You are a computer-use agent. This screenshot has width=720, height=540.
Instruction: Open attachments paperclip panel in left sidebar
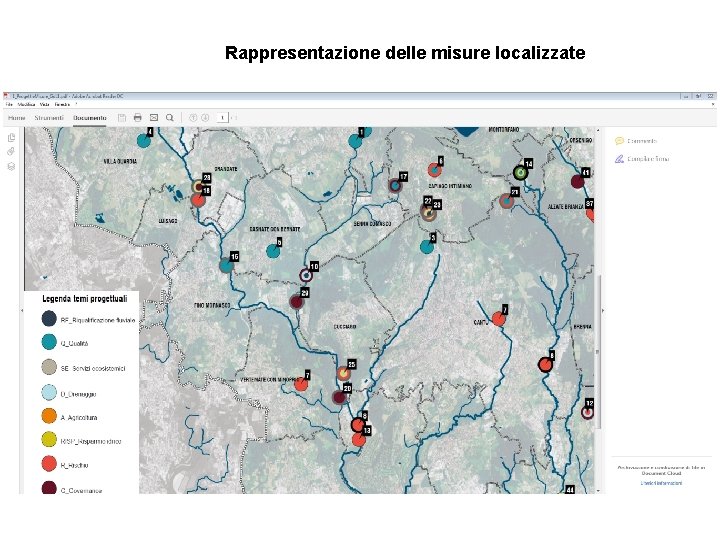tap(11, 152)
